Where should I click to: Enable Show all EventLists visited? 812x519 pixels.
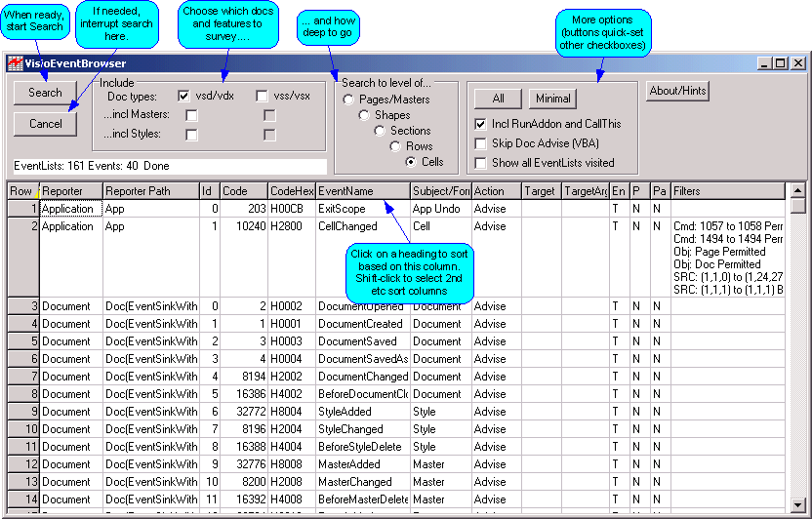coord(480,163)
